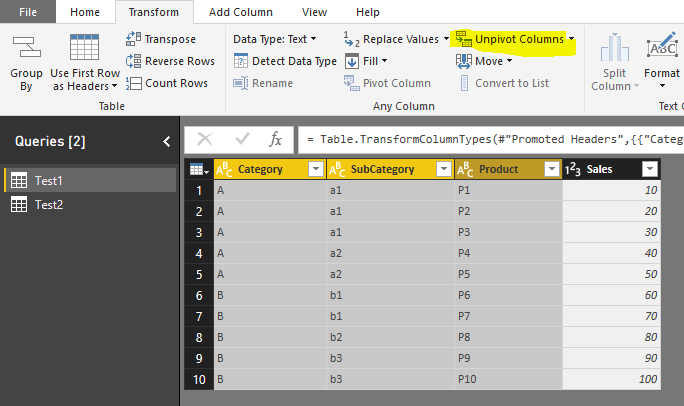Image resolution: width=684 pixels, height=406 pixels.
Task: Select the Sales column header
Action: pyautogui.click(x=612, y=169)
